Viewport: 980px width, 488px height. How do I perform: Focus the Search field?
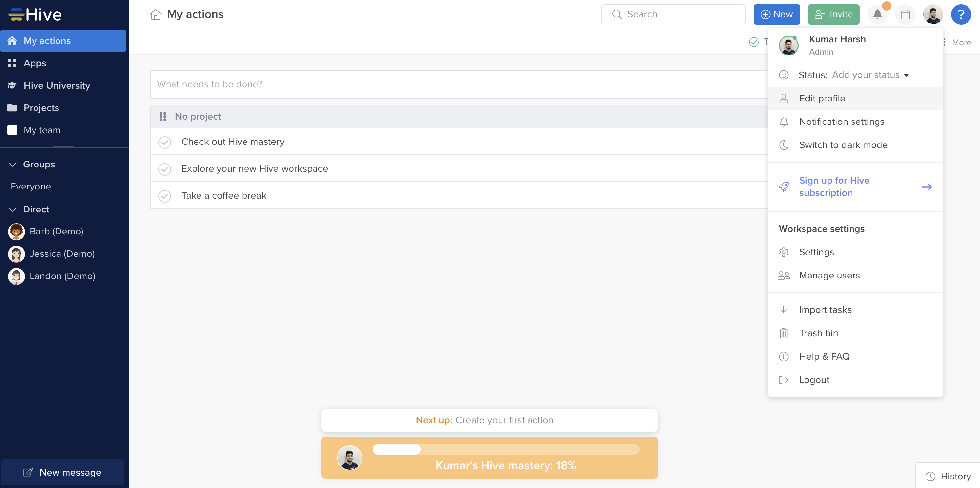[x=673, y=14]
